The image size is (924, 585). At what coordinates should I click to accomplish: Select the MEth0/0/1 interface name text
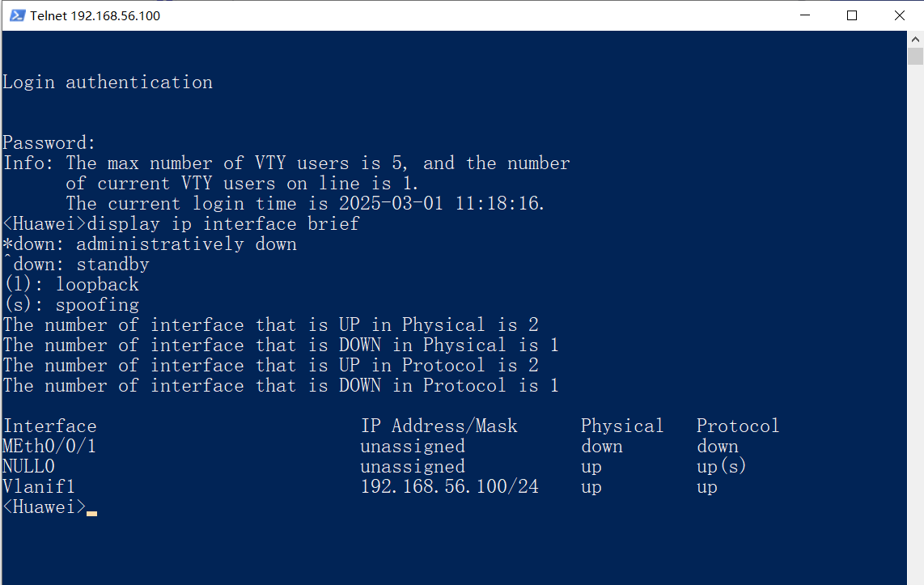click(47, 446)
